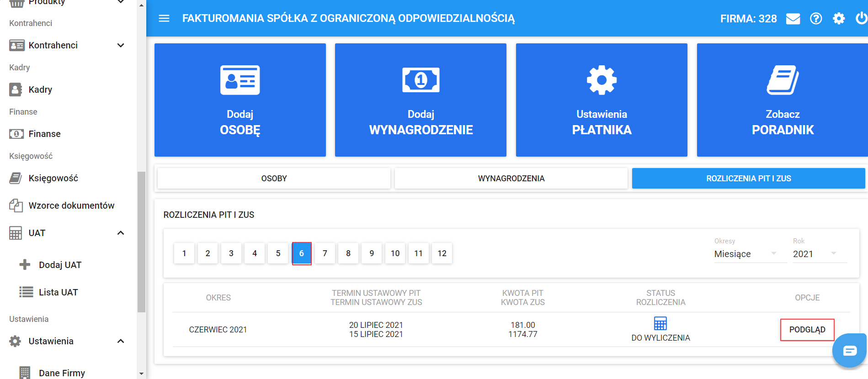The width and height of the screenshot is (868, 379).
Task: Select month 6 button
Action: (302, 253)
